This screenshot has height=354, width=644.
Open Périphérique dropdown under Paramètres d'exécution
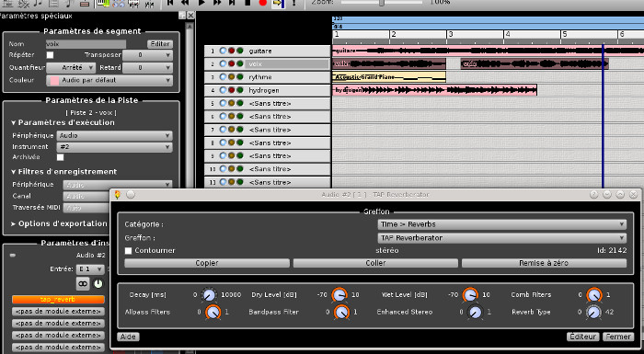115,135
